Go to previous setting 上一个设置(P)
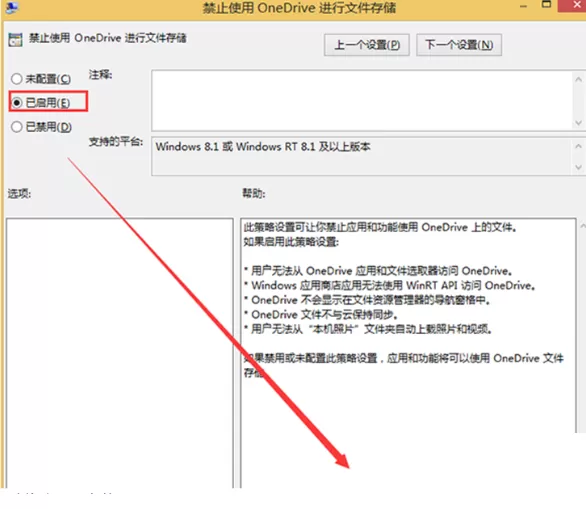Viewport: 586px width, 509px height. point(367,45)
